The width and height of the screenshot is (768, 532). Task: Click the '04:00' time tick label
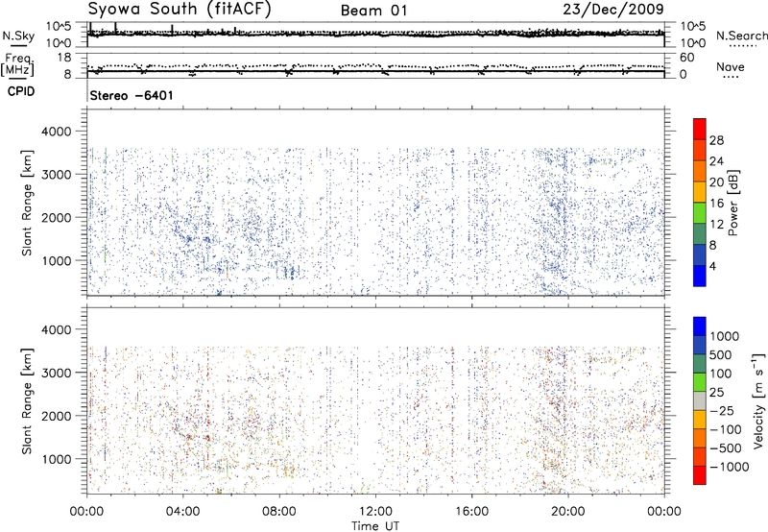(x=183, y=512)
